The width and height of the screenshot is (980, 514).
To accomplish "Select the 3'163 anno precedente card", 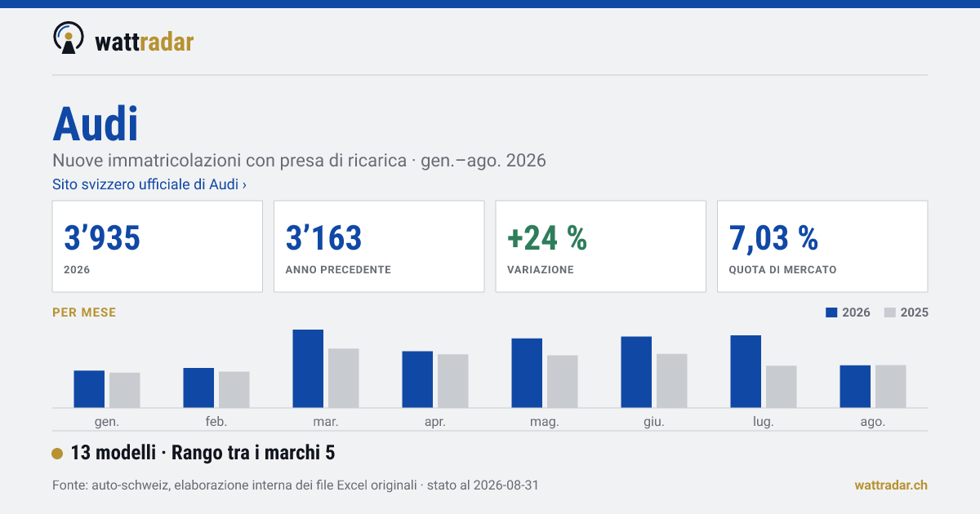I will point(379,246).
